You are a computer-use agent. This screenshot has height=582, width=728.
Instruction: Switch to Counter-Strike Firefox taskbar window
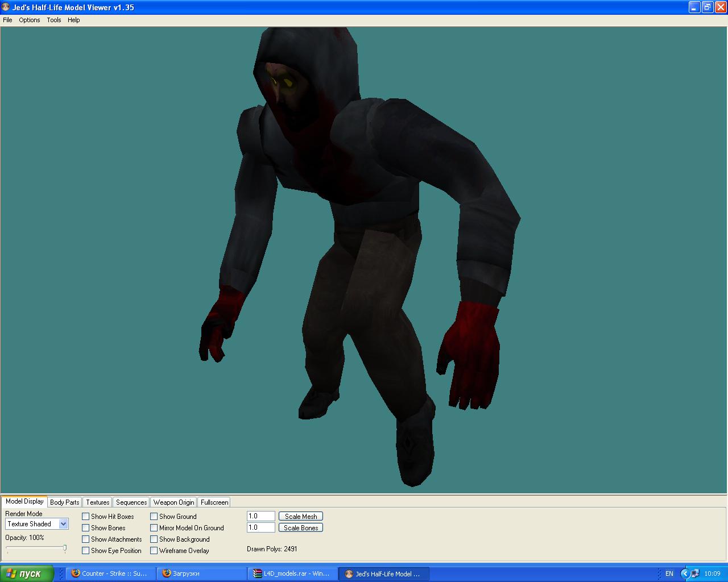pyautogui.click(x=111, y=573)
